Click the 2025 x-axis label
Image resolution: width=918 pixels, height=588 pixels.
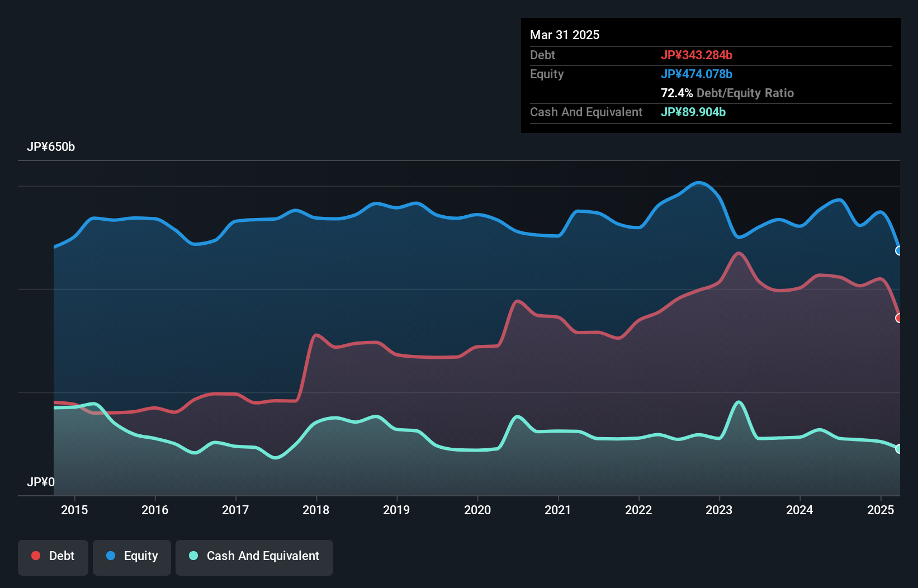(881, 510)
